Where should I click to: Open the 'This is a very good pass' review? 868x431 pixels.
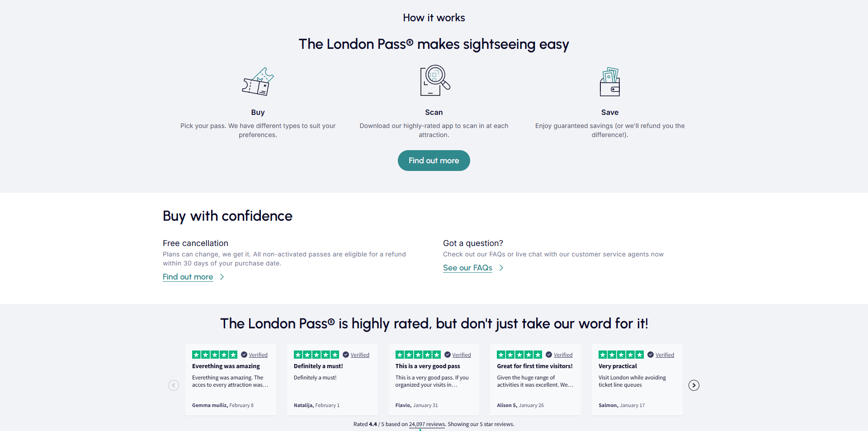[427, 366]
